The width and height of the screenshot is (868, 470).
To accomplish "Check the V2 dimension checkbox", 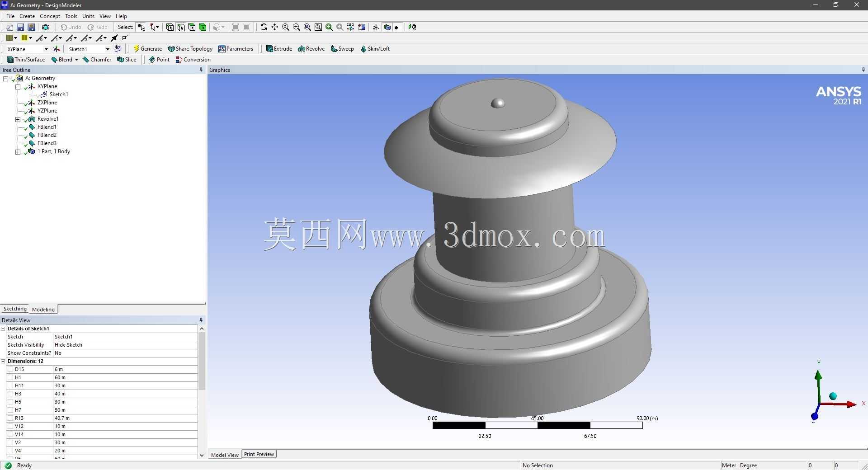I will pyautogui.click(x=10, y=442).
